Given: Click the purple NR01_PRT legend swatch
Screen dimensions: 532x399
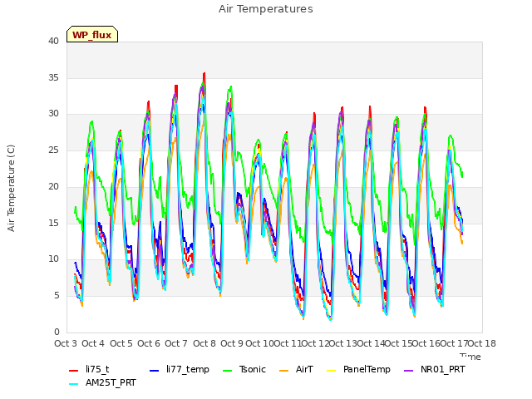Looking at the screenshot, I should tap(408, 371).
